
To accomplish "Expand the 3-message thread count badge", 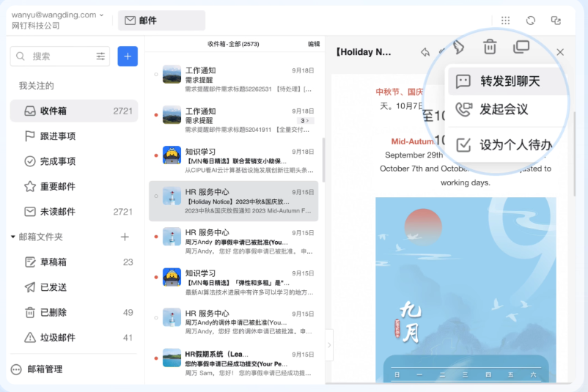I will coord(305,121).
